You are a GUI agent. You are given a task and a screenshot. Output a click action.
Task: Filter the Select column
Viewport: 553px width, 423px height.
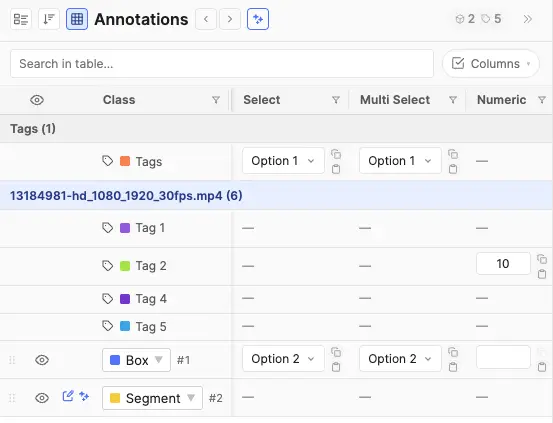tap(336, 100)
